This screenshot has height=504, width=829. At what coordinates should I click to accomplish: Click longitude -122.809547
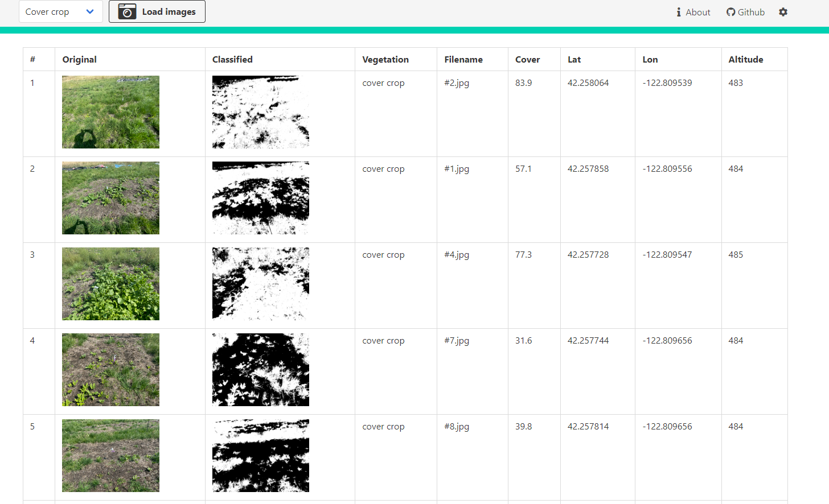click(x=667, y=255)
